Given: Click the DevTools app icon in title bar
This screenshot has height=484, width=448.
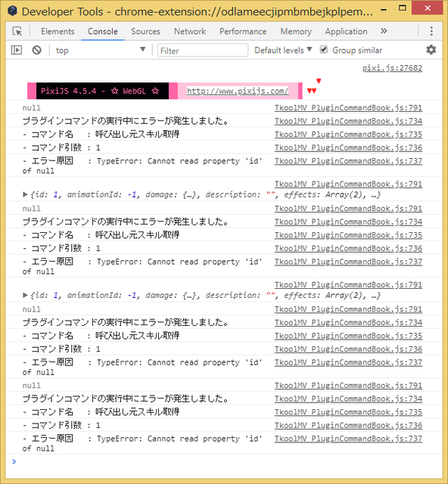Looking at the screenshot, I should coord(13,11).
